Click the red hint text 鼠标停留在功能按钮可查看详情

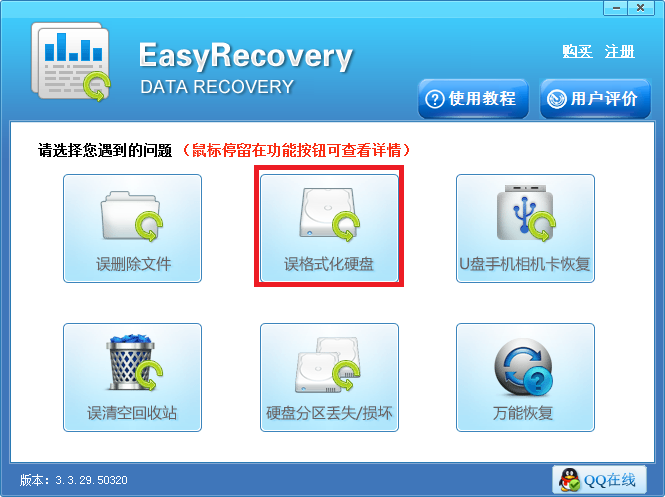click(x=296, y=150)
